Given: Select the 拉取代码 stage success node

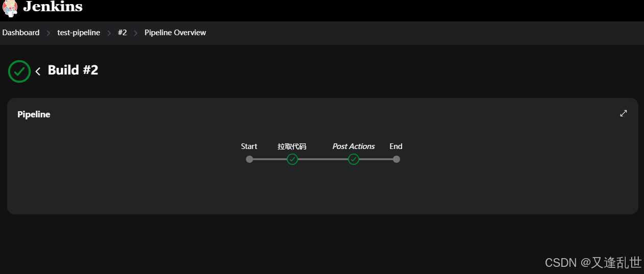Looking at the screenshot, I should 292,159.
